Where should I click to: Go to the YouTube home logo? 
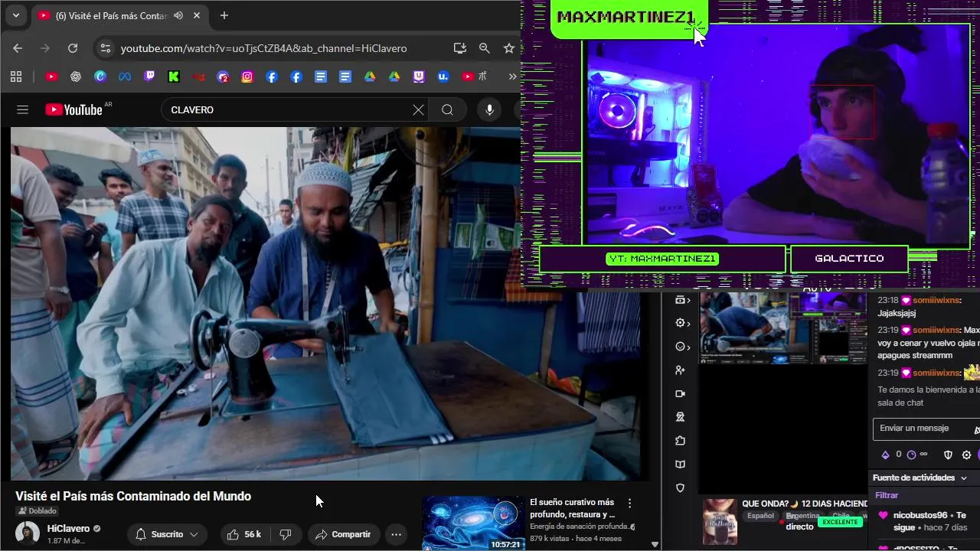73,109
